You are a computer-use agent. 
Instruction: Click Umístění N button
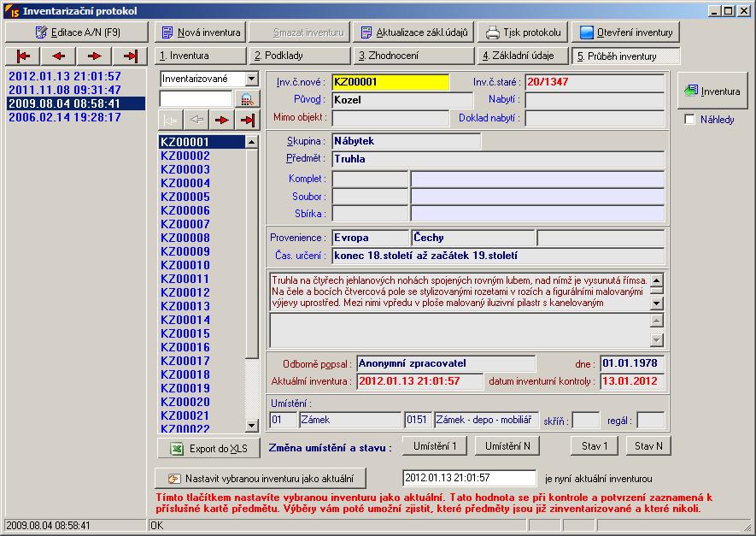click(507, 445)
